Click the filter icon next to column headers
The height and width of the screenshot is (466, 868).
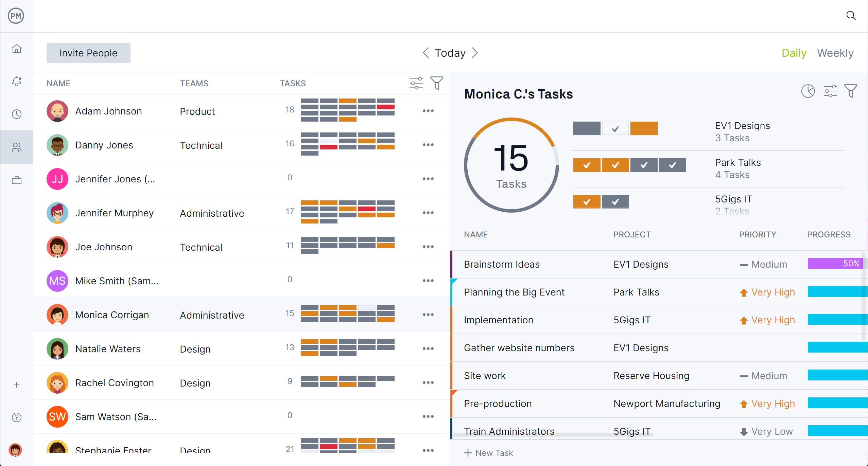point(437,83)
